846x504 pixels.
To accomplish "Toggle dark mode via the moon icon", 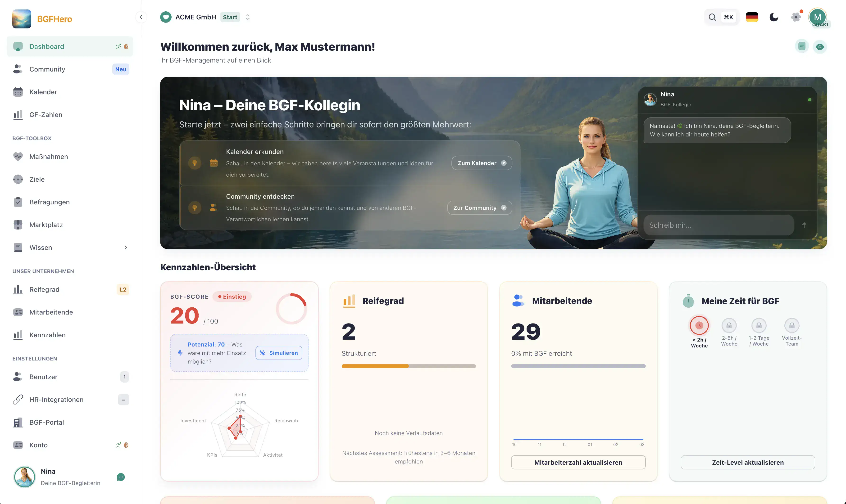I will click(x=774, y=17).
